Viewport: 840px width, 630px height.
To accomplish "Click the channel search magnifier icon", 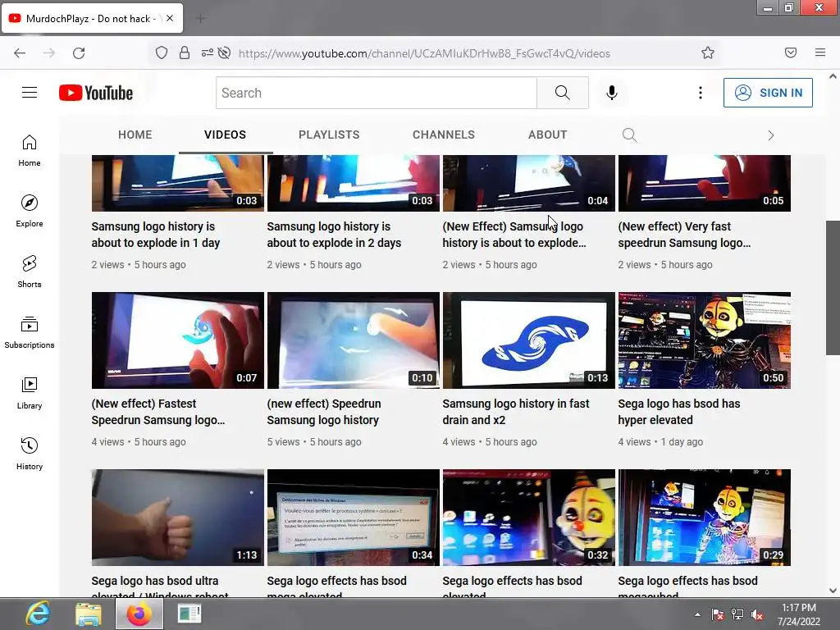I will [x=630, y=135].
